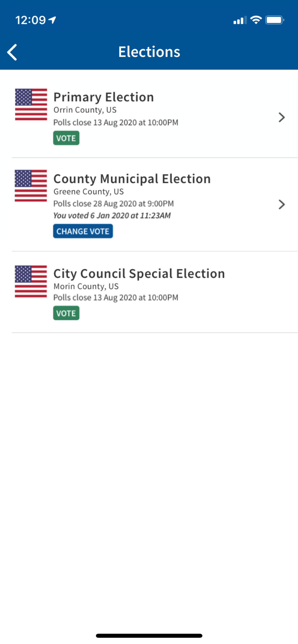
Task: Tap 'You voted 6 Jan 2020' text
Action: [112, 215]
